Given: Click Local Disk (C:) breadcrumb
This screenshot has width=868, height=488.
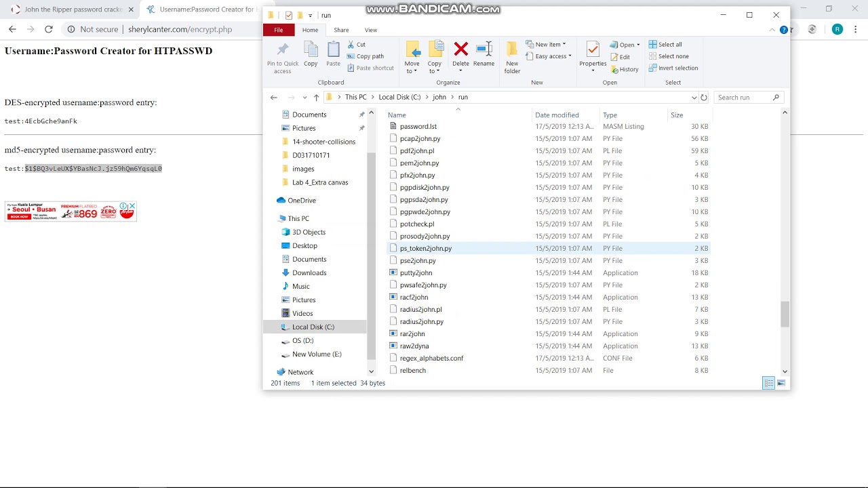Looking at the screenshot, I should [399, 97].
